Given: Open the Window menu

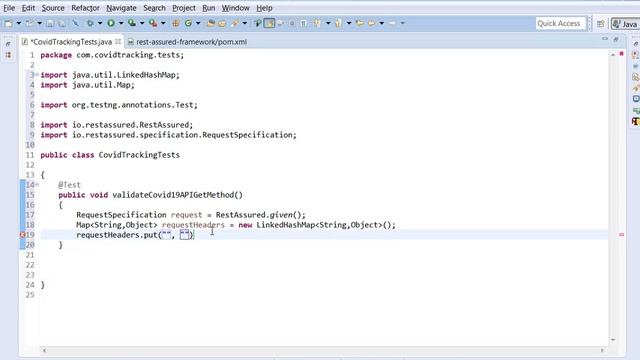Looking at the screenshot, I should [236, 8].
